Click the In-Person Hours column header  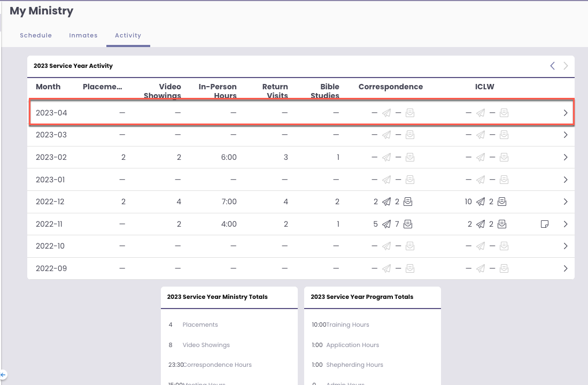pyautogui.click(x=218, y=91)
